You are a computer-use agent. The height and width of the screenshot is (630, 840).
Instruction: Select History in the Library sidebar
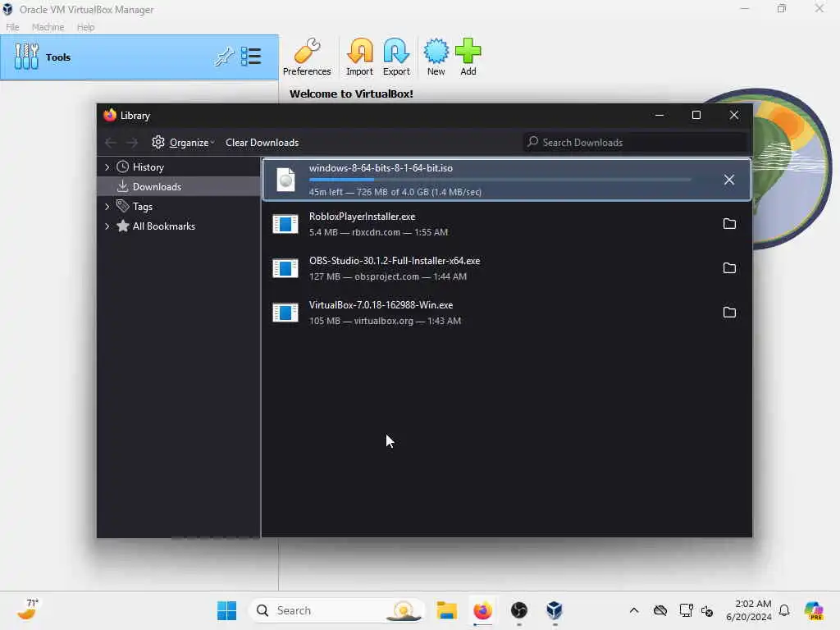[x=148, y=167]
